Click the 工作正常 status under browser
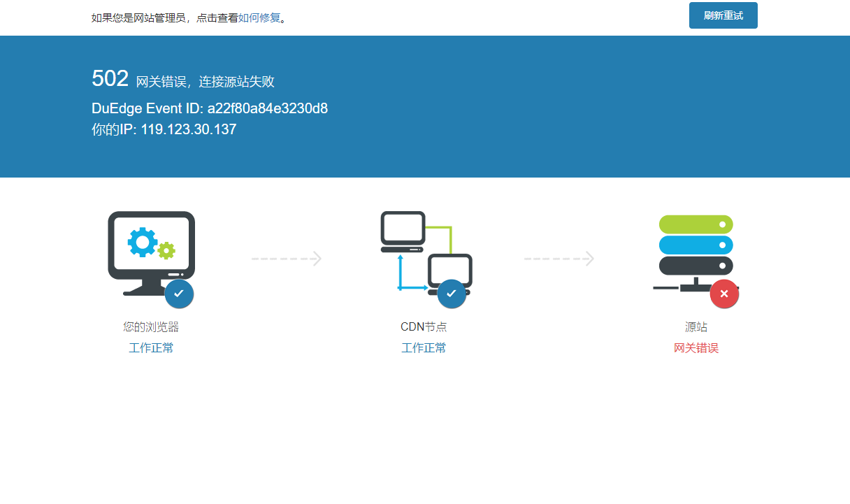 tap(151, 348)
